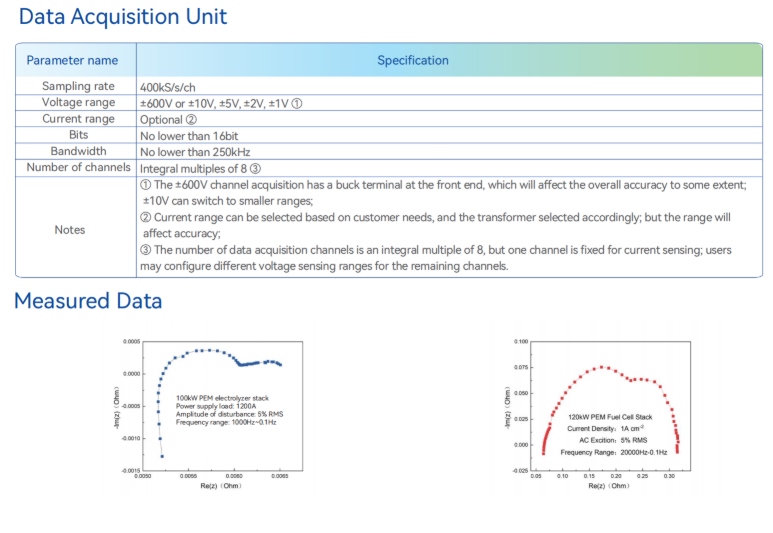Click the Measured Data heading
Image resolution: width=773 pixels, height=533 pixels.
[88, 301]
